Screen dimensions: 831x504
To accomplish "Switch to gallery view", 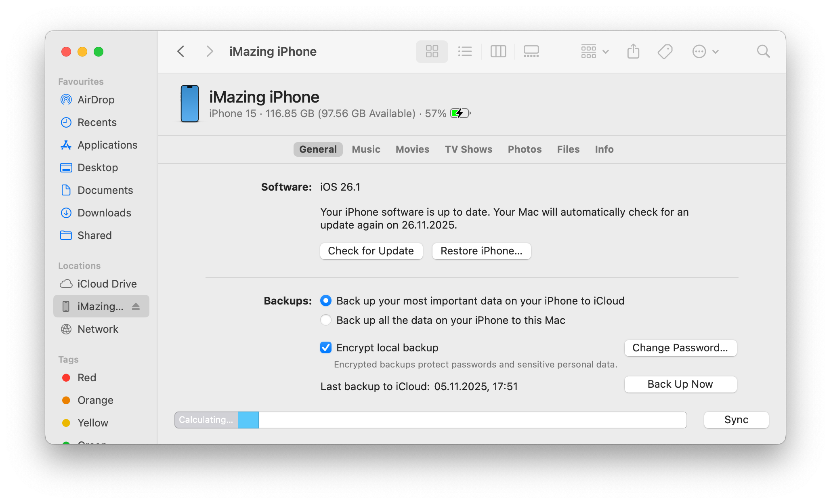I will 531,51.
